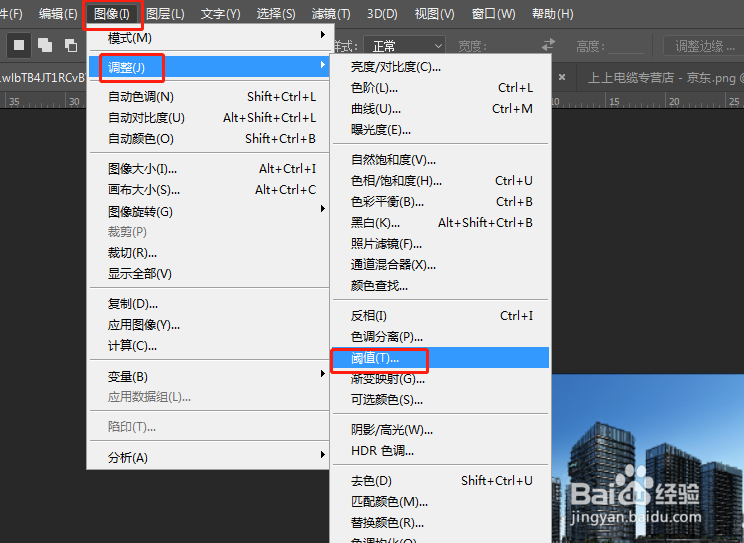Image resolution: width=744 pixels, height=543 pixels.
Task: Open 曝光度(E)... adjustment
Action: tap(440, 130)
